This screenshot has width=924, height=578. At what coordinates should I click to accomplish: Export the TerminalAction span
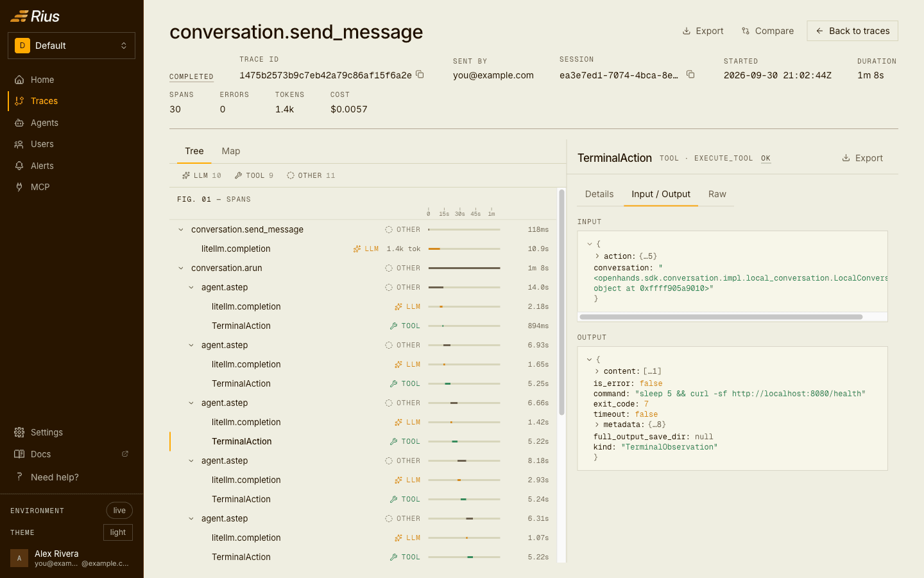coord(862,158)
